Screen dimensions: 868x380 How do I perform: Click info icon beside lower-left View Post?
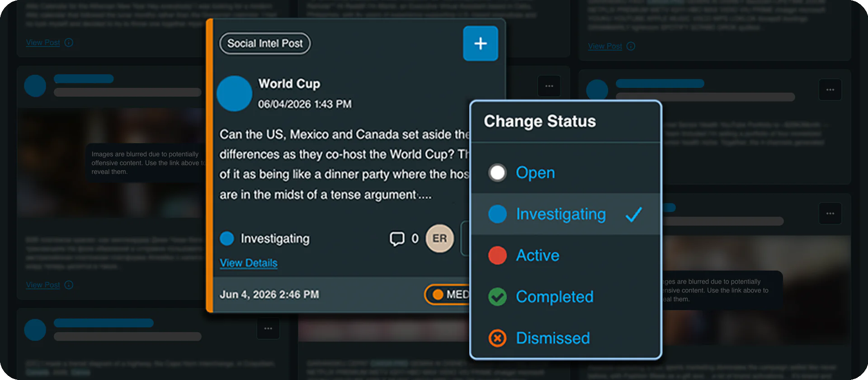[x=69, y=285]
